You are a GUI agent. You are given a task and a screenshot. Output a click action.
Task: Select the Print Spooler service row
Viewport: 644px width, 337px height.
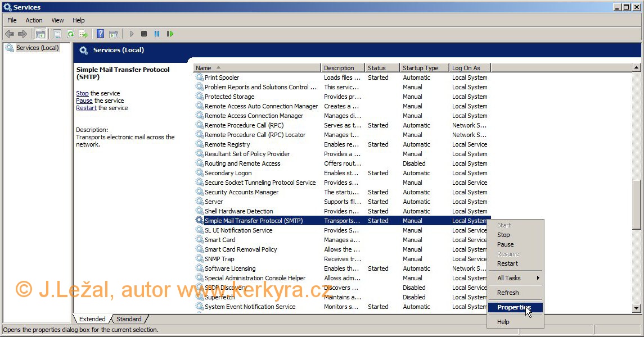click(x=222, y=78)
